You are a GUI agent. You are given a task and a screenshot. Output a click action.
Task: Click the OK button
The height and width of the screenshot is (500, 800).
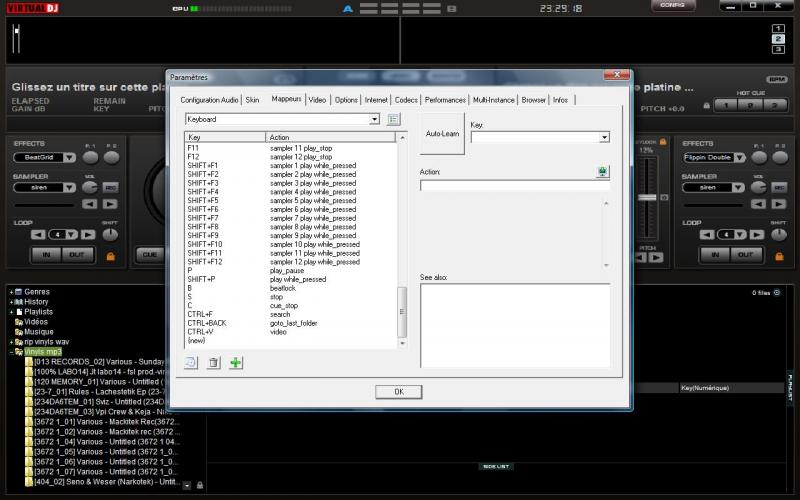(398, 392)
